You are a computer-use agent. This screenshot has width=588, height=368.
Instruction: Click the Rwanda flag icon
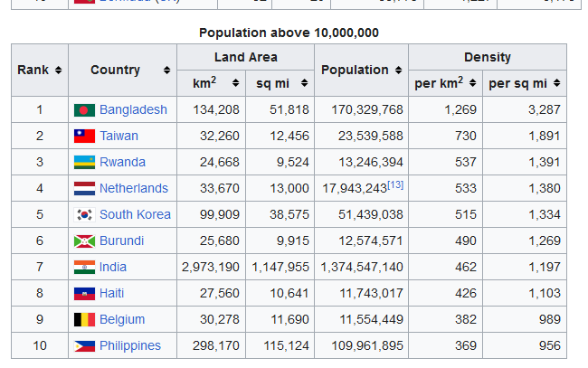pos(84,163)
